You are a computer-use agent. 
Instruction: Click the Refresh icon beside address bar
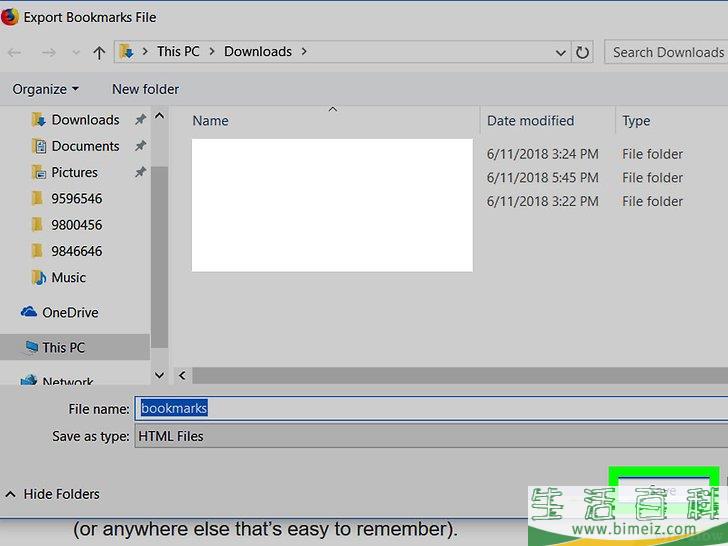[583, 52]
